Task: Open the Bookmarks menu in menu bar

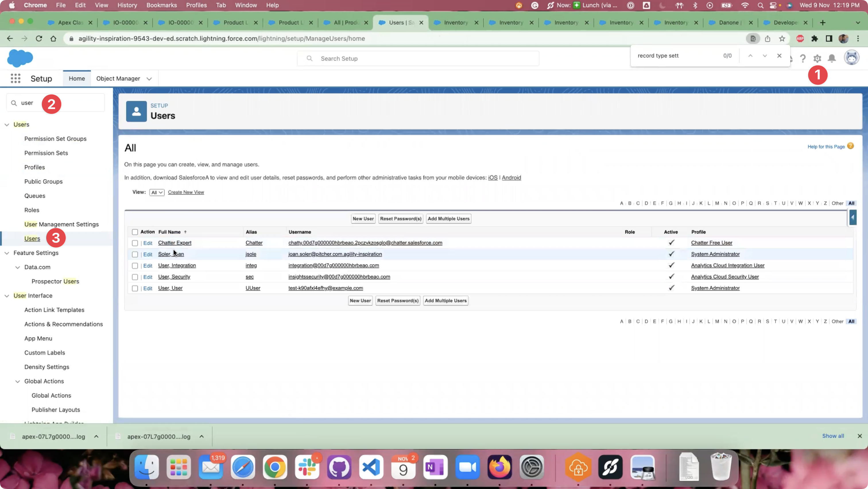Action: coord(161,5)
